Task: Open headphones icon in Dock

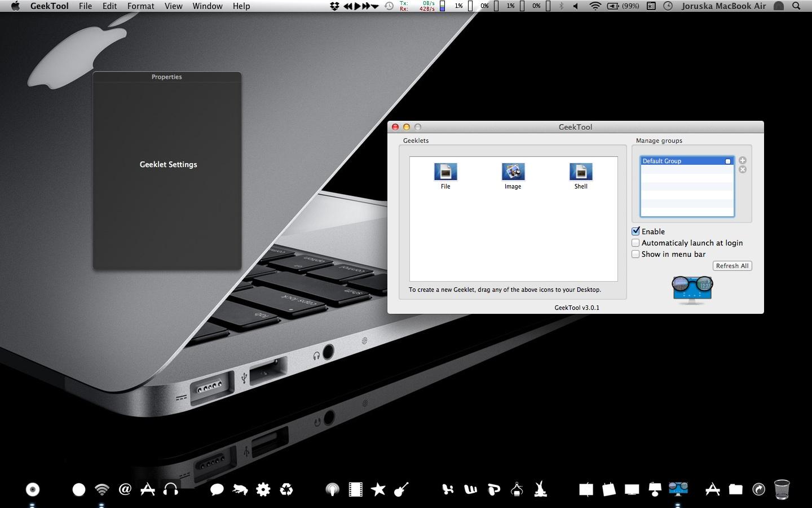Action: pyautogui.click(x=170, y=489)
